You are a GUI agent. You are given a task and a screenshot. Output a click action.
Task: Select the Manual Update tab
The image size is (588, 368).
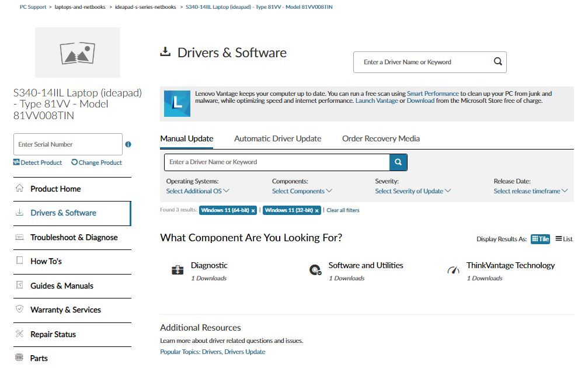(x=187, y=138)
